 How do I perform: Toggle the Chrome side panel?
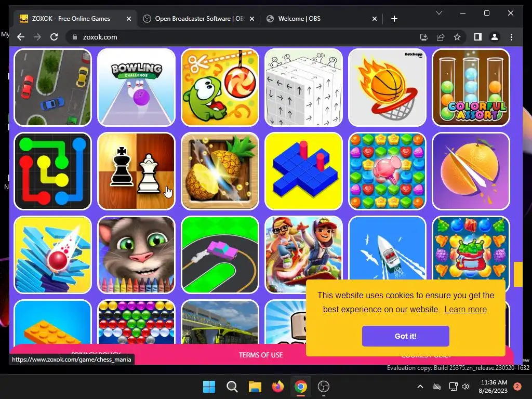tap(478, 37)
